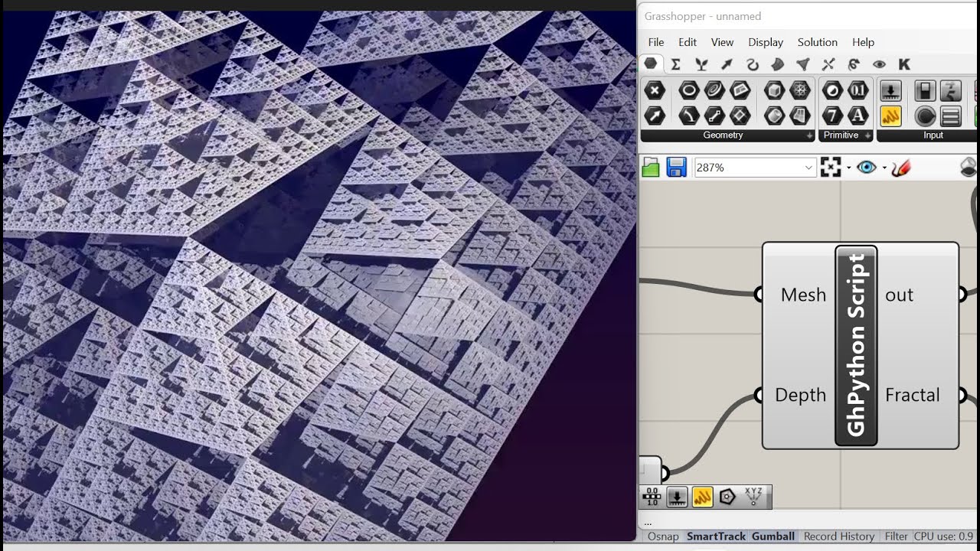Viewport: 980px width, 551px height.
Task: Add a Value List input component
Action: pos(951,116)
